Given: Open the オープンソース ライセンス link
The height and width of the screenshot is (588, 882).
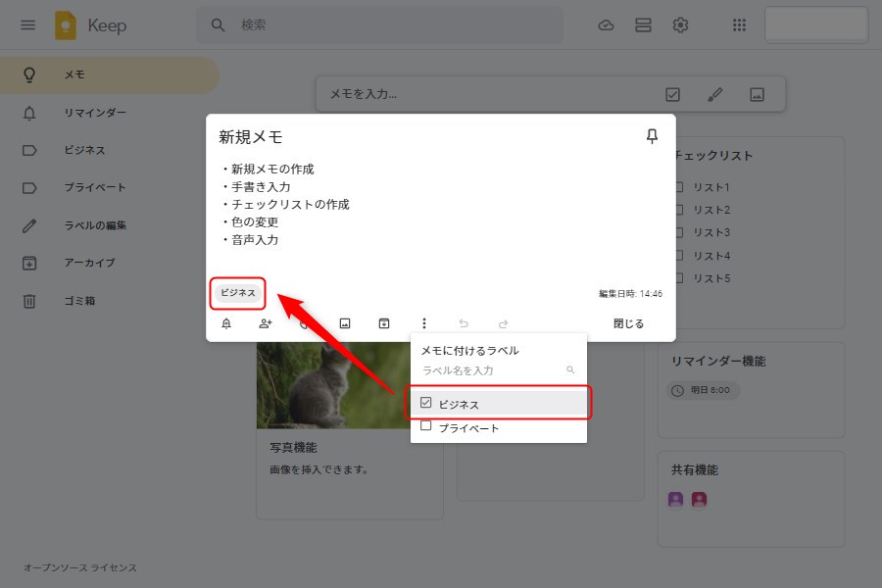Looking at the screenshot, I should 80,567.
